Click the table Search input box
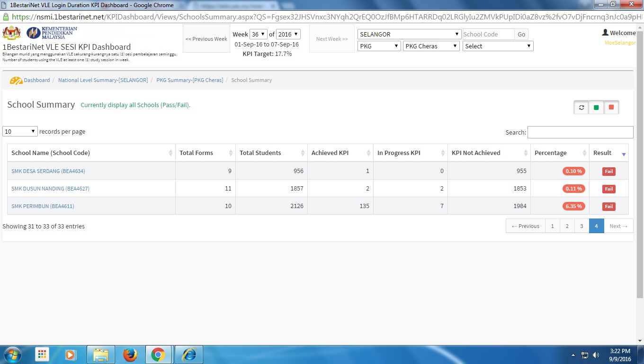This screenshot has height=364, width=644. [580, 132]
